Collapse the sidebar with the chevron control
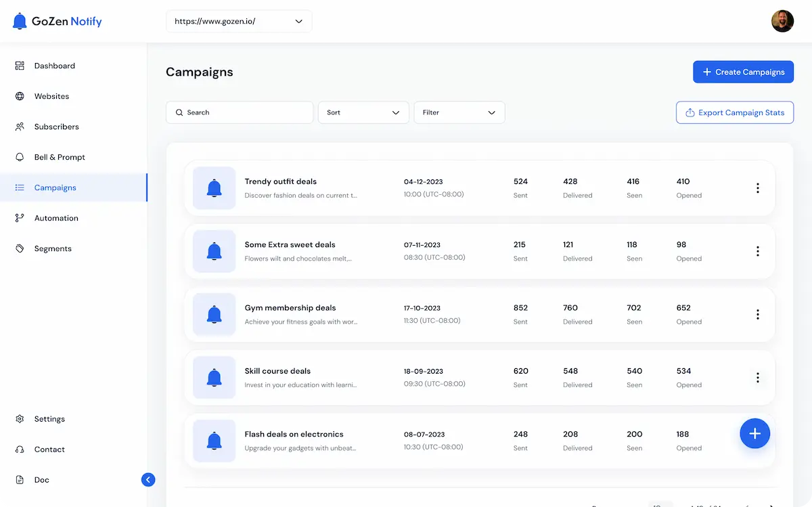Image resolution: width=812 pixels, height=507 pixels. click(148, 479)
